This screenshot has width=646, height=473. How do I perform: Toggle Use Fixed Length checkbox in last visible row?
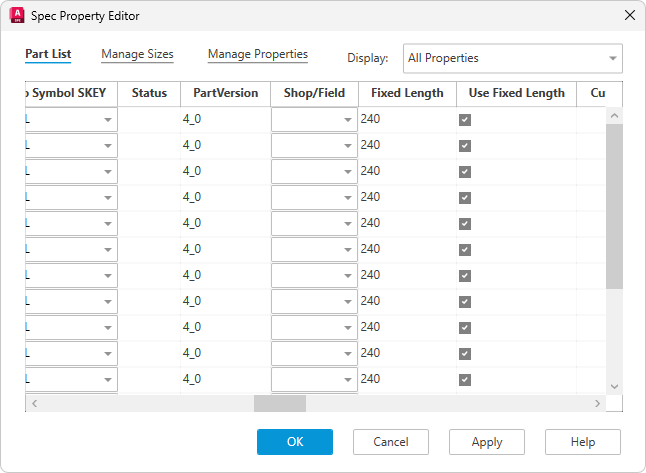click(x=465, y=380)
